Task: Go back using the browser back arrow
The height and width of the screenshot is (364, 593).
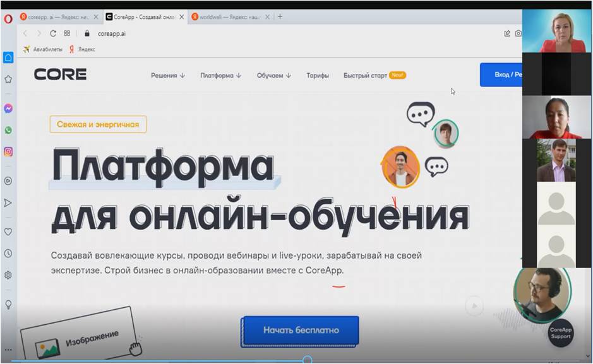Action: pos(25,33)
